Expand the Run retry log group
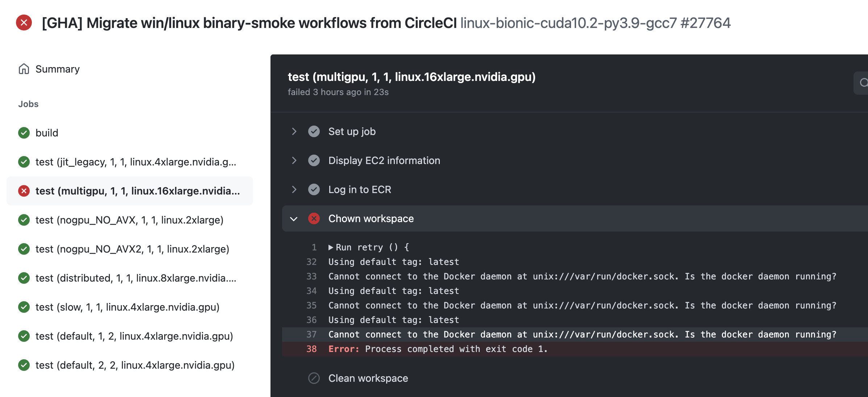The image size is (868, 397). tap(331, 247)
